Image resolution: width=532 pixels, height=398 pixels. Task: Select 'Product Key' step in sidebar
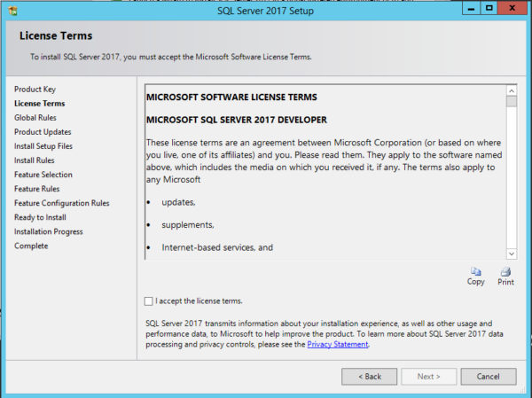click(x=35, y=90)
